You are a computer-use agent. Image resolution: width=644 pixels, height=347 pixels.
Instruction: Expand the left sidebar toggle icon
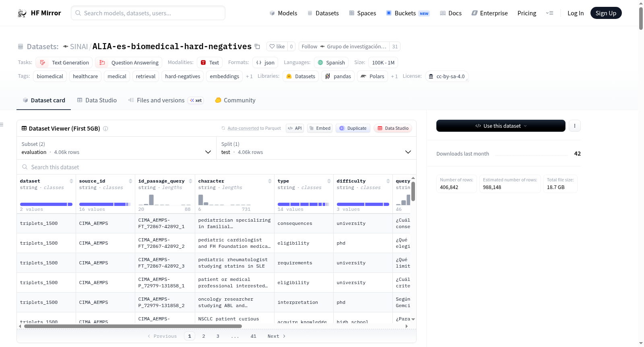point(2,125)
